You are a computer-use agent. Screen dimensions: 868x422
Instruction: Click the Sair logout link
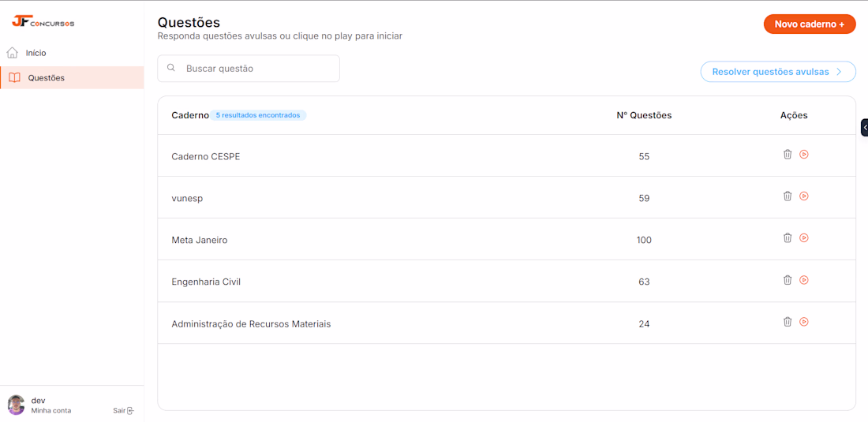123,411
